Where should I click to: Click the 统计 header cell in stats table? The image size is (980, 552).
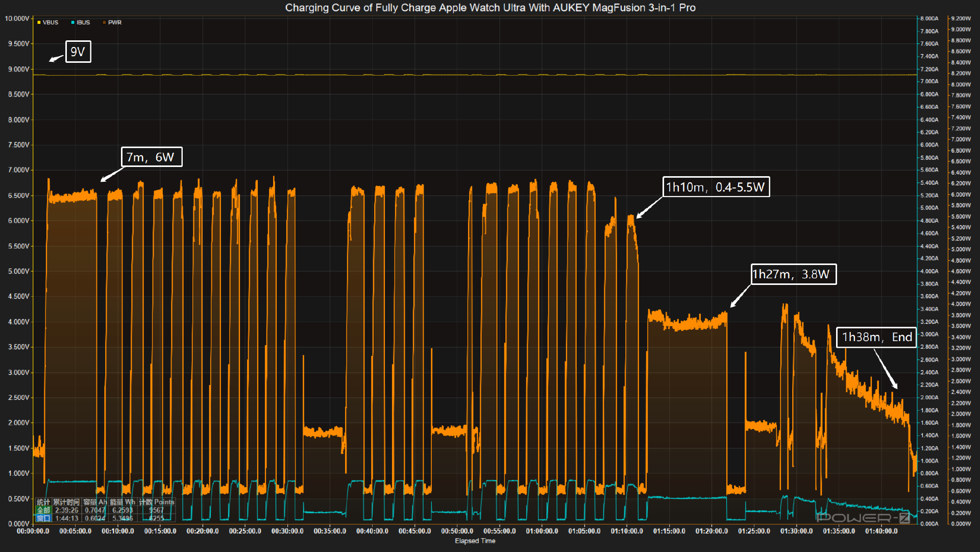coord(43,502)
